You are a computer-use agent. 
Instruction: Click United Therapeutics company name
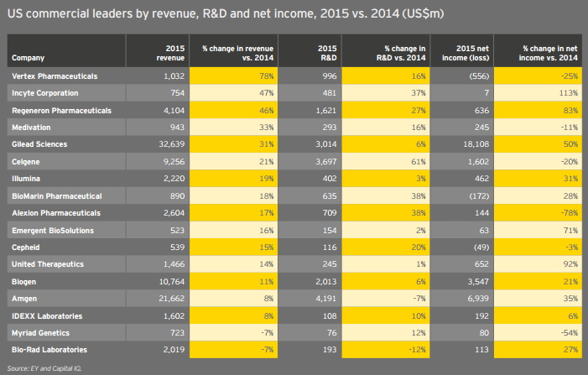coord(48,264)
